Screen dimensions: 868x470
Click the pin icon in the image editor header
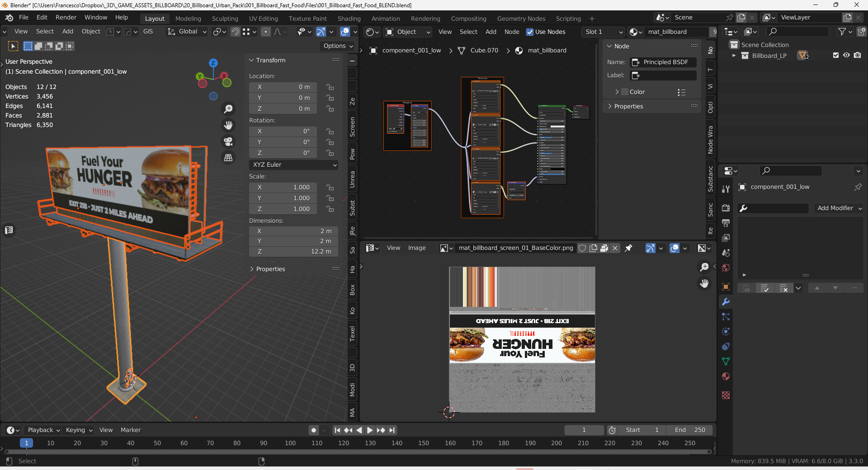(628, 248)
